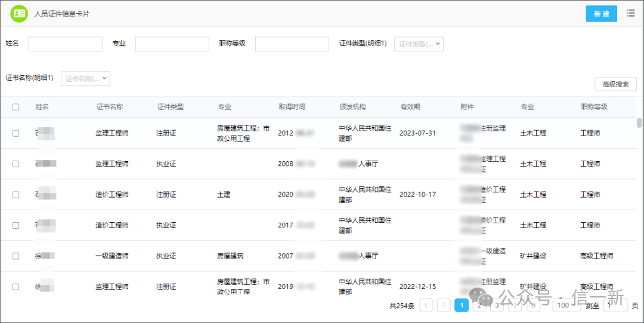Click the 2022-12-15 expiry date cell
Image resolution: width=644 pixels, height=323 pixels.
click(x=417, y=287)
